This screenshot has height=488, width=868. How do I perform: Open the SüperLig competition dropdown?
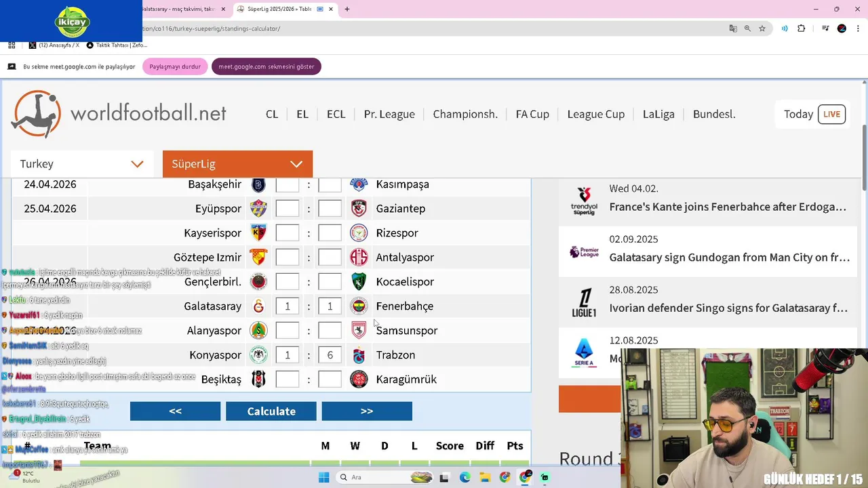237,164
